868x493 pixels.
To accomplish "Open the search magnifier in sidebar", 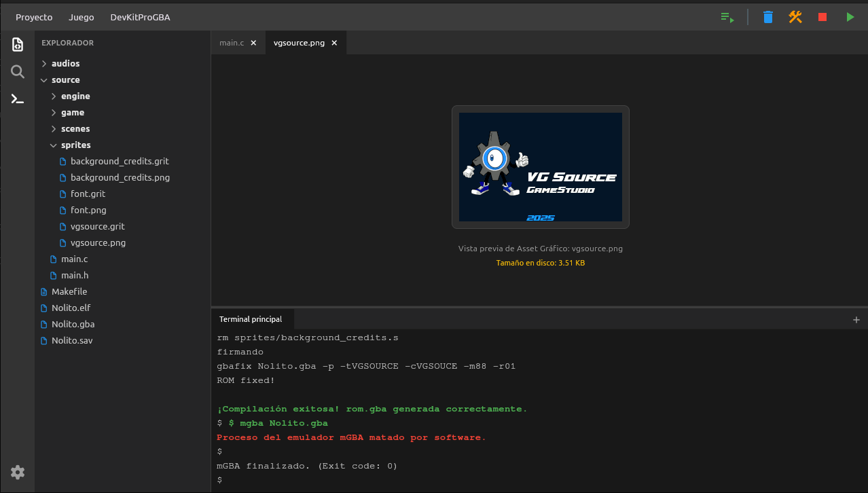I will coord(18,72).
